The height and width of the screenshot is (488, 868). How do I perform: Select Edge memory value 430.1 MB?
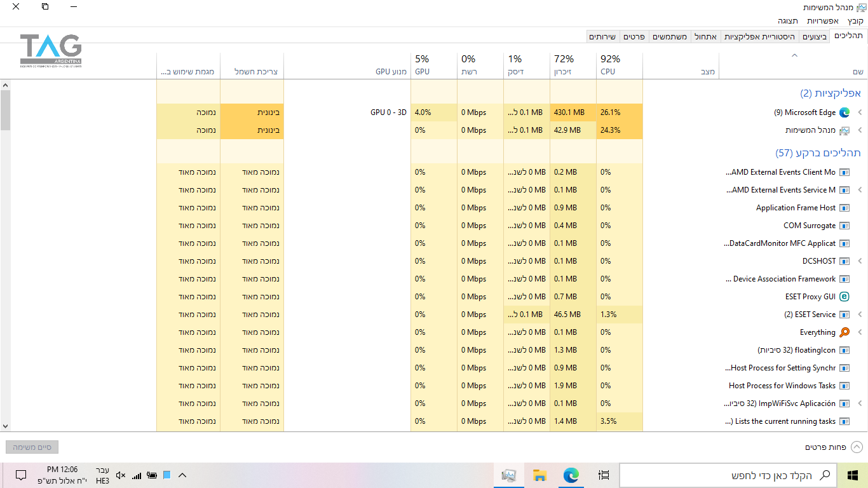click(x=573, y=112)
